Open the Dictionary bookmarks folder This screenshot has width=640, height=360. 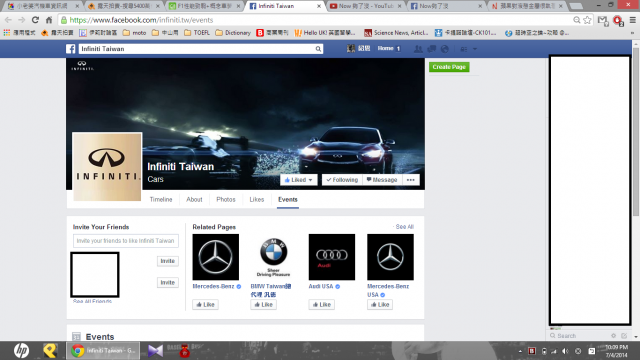tap(233, 33)
